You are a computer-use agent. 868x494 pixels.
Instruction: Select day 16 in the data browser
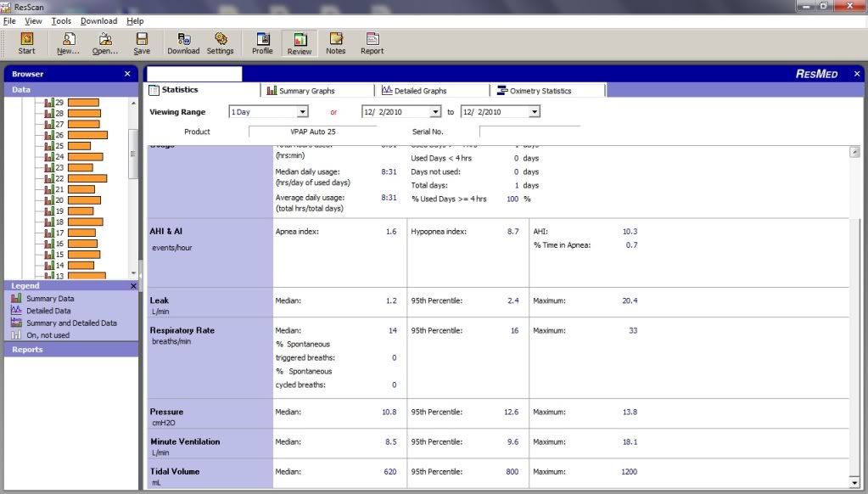[x=70, y=243]
